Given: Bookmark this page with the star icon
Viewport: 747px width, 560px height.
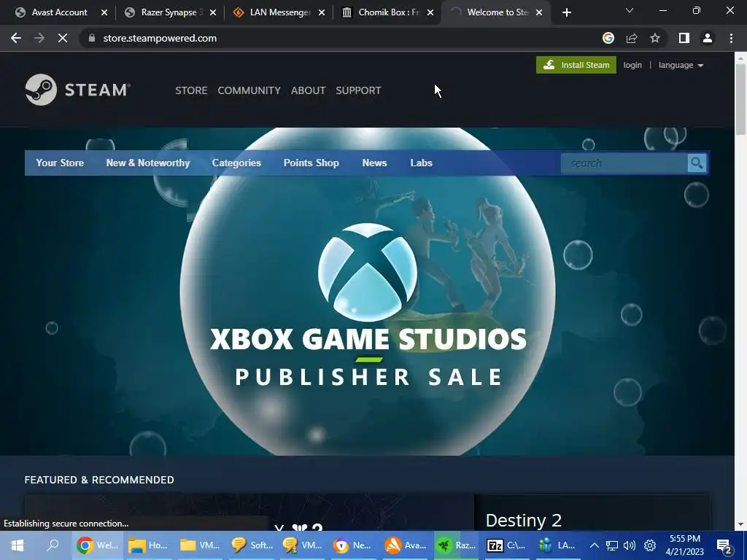Looking at the screenshot, I should click(655, 38).
